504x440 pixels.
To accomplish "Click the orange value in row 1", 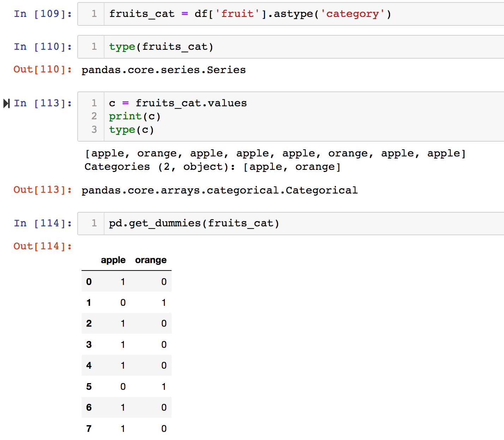I will tap(164, 303).
